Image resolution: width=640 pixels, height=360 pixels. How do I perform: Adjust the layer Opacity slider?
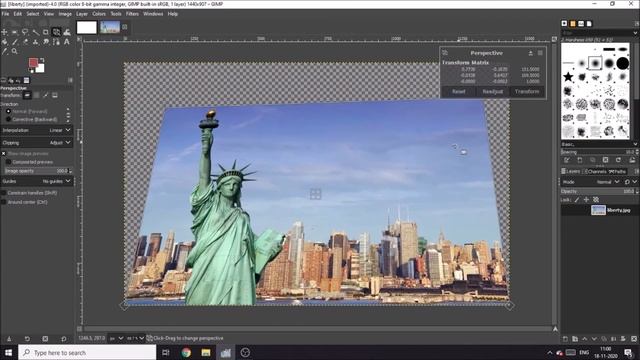(599, 191)
